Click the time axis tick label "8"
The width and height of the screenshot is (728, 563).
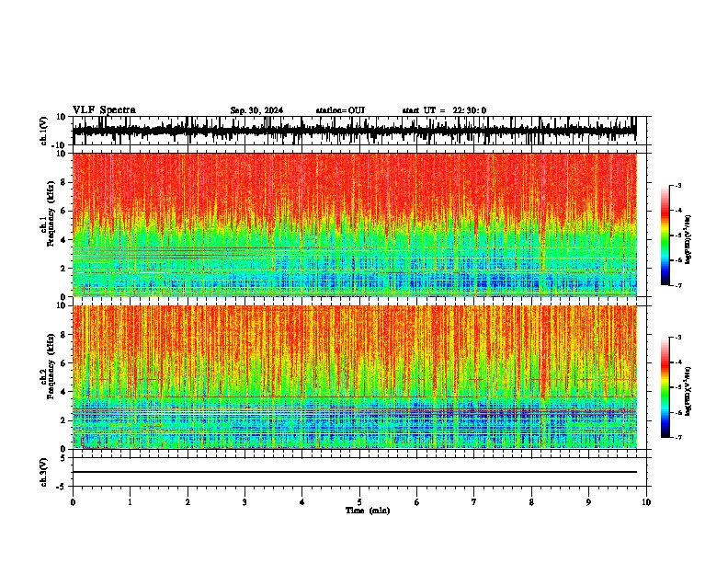pyautogui.click(x=531, y=502)
